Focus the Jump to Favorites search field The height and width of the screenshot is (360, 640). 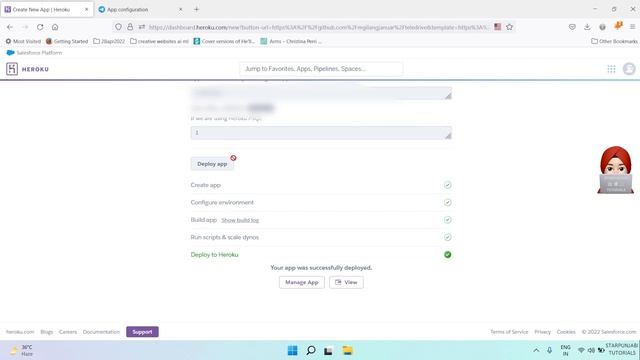point(321,69)
